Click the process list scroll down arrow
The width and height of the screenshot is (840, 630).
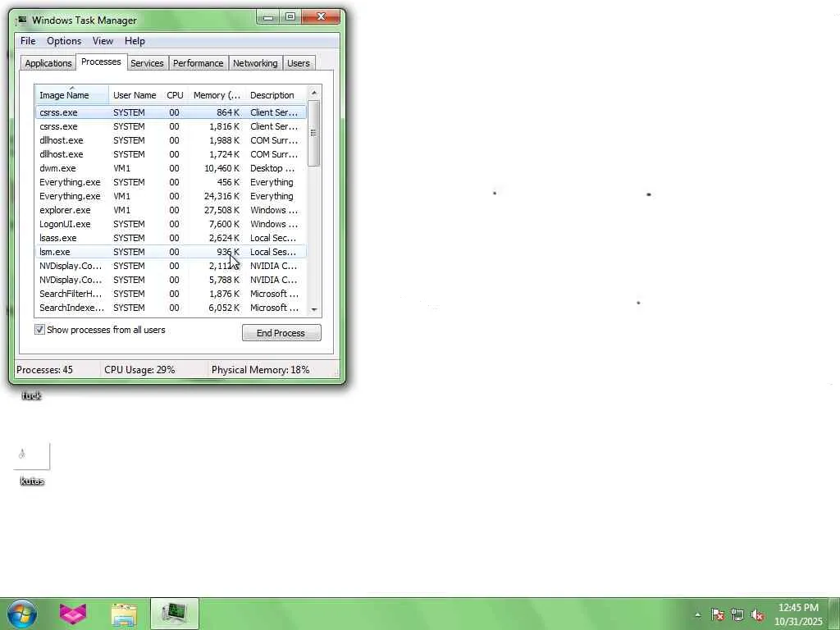click(314, 309)
